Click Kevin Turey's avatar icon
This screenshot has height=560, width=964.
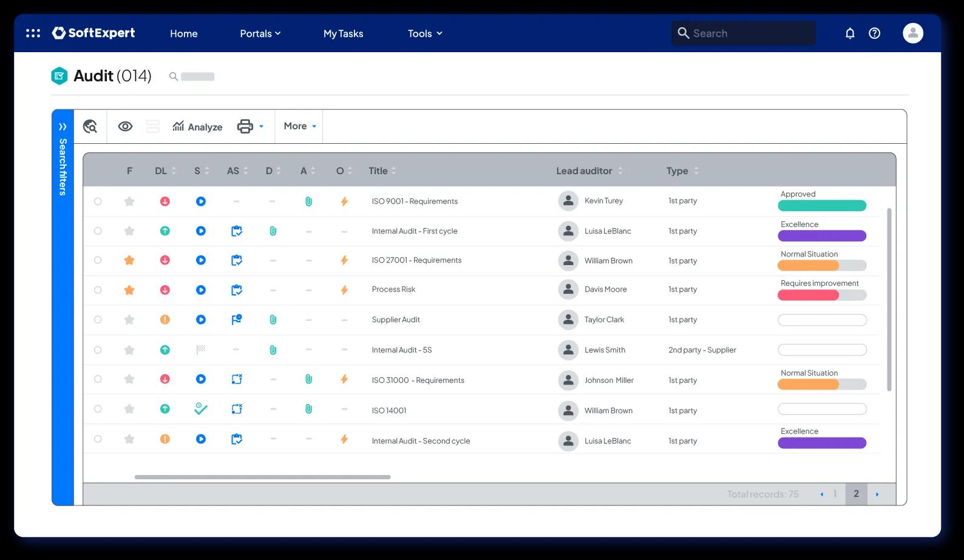click(x=568, y=201)
